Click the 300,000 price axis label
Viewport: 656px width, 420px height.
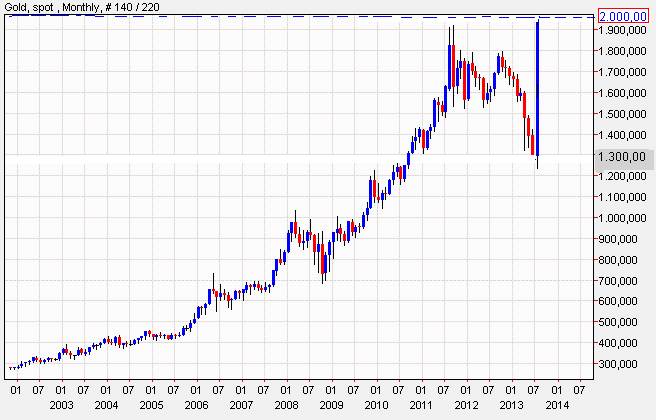618,364
